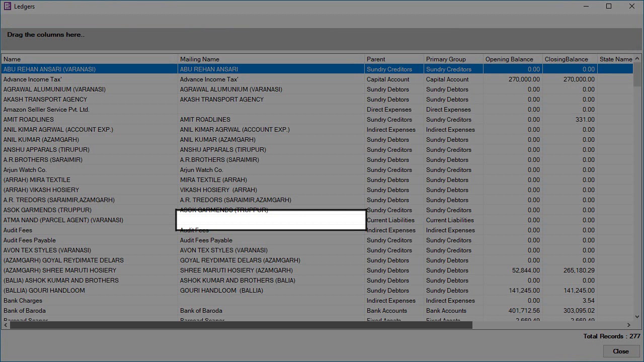Screen dimensions: 644x362
Task: Select (BALIA) ASHOK KUMAR AND BROTHERS name cell
Action: 90,280
